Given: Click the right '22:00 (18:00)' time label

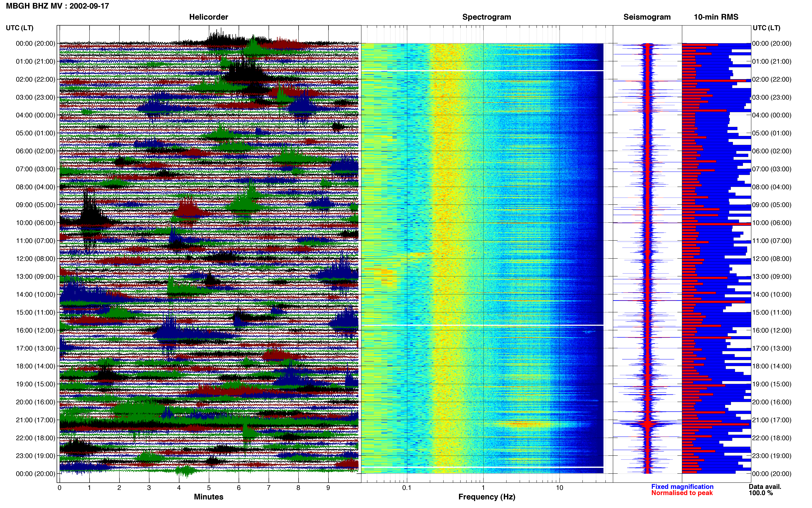Looking at the screenshot, I should click(x=772, y=438).
